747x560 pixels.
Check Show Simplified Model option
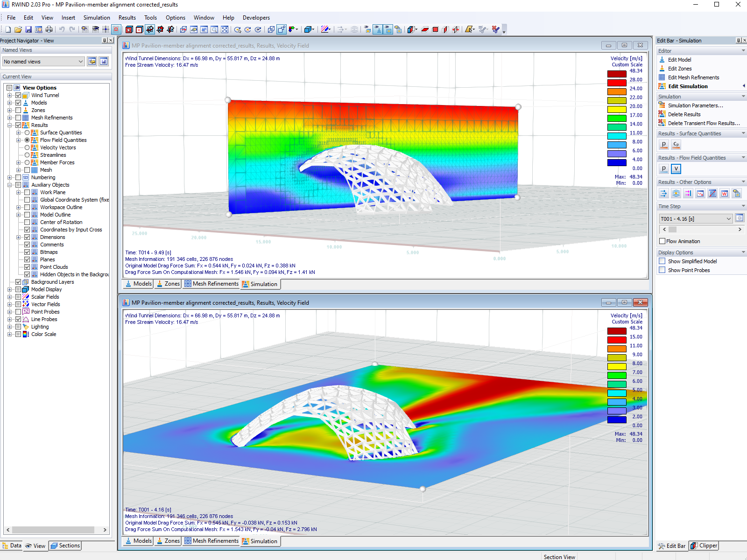click(x=662, y=261)
